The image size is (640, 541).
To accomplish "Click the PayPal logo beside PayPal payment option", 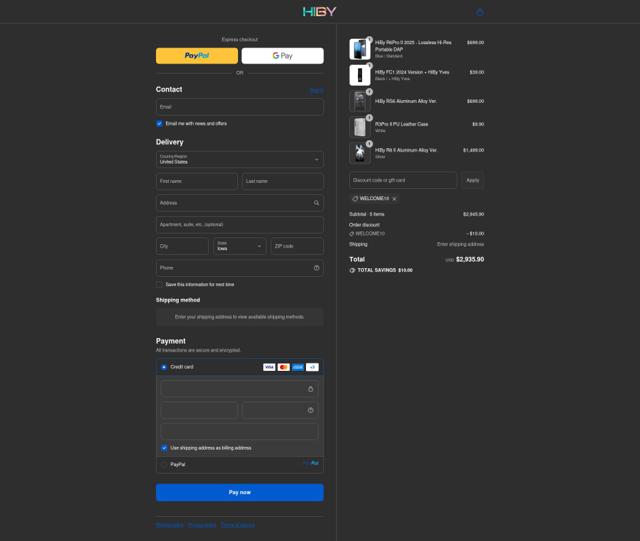I will [311, 463].
